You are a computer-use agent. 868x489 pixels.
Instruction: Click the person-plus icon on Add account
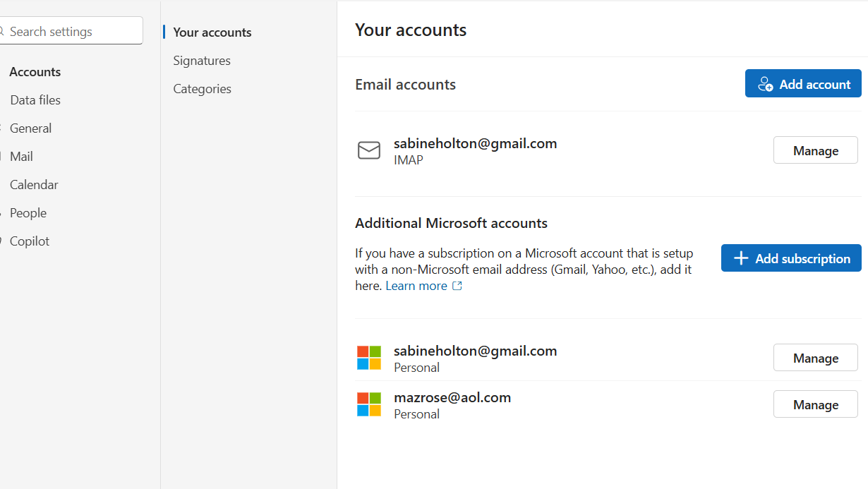point(766,84)
